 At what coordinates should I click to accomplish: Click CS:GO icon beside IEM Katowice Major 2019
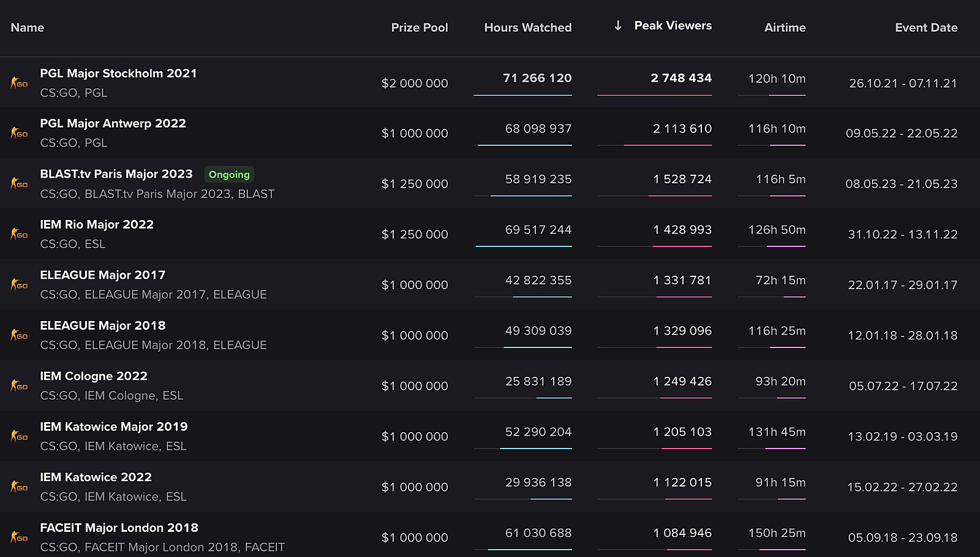pos(19,436)
